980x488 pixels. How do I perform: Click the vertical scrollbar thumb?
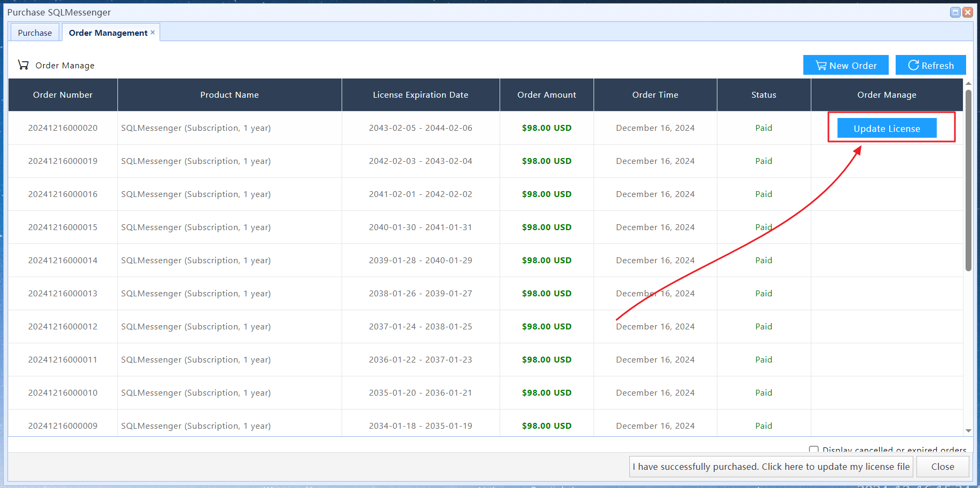tap(968, 180)
